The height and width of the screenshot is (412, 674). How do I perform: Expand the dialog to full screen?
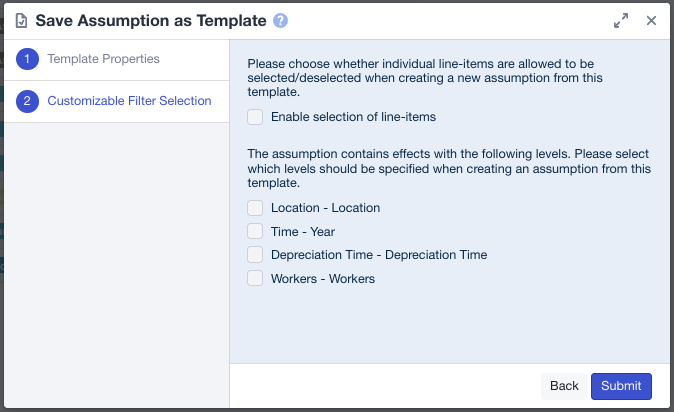click(x=621, y=20)
